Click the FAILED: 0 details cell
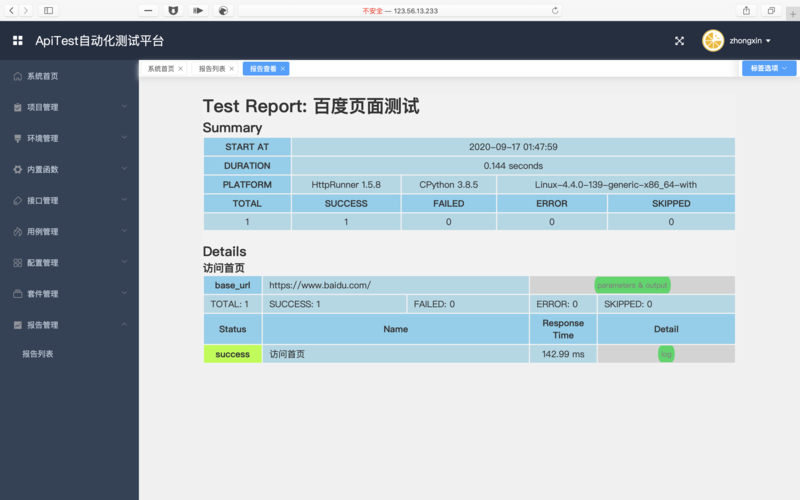The image size is (800, 500). (x=468, y=304)
